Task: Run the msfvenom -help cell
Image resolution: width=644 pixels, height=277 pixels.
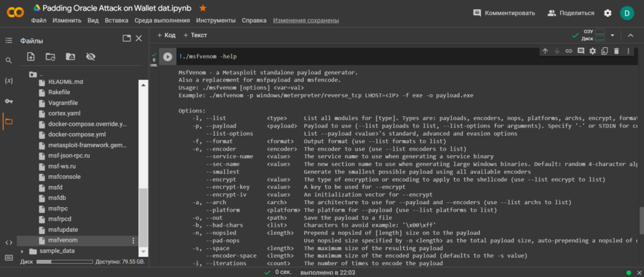Action: coord(167,57)
